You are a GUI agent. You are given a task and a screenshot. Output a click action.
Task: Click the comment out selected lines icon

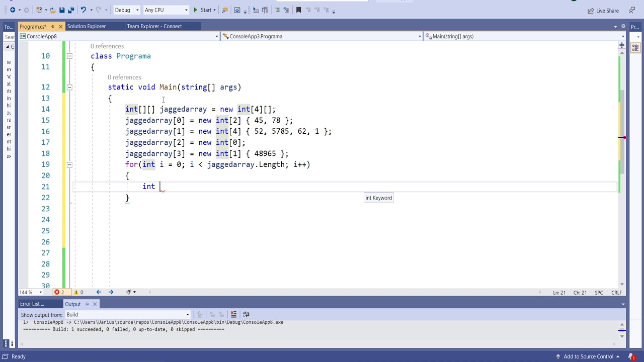point(277,10)
